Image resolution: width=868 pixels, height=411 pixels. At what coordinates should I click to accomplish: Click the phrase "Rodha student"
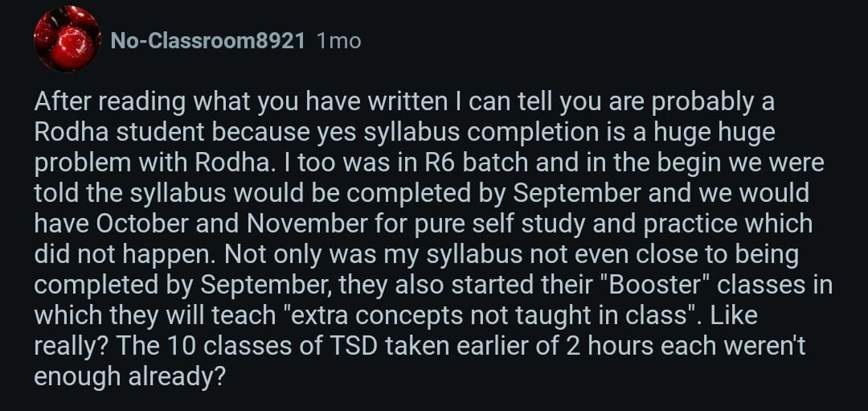121,134
